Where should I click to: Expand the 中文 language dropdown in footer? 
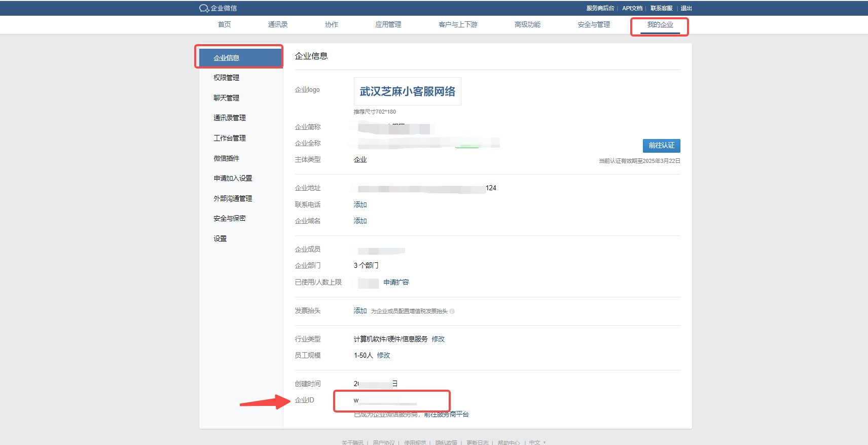pos(537,442)
